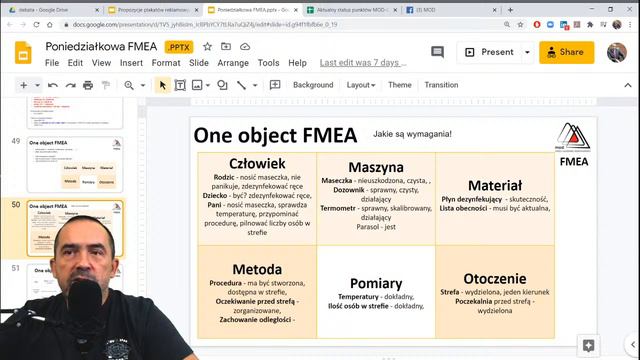The height and width of the screenshot is (360, 640).
Task: Click the Share button
Action: pos(567,52)
